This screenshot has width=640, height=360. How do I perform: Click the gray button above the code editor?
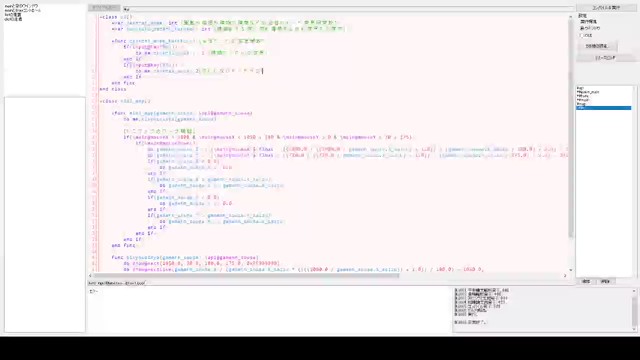104,8
